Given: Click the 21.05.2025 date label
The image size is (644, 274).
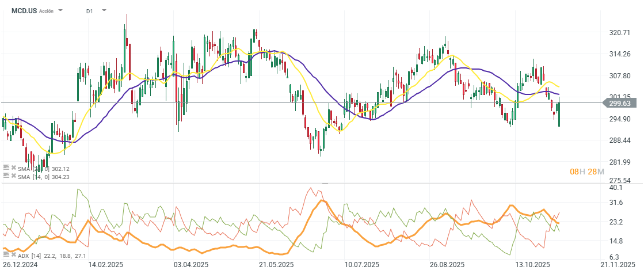Looking at the screenshot, I should tap(276, 265).
